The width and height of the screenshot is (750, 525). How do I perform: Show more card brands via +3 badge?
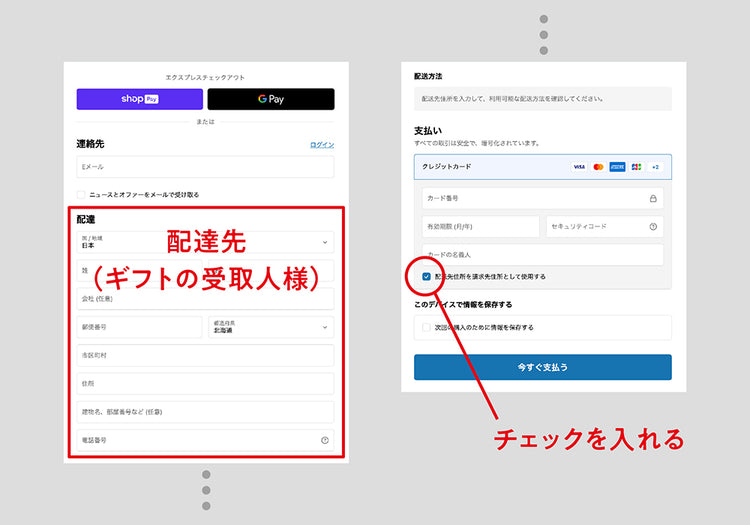655,167
